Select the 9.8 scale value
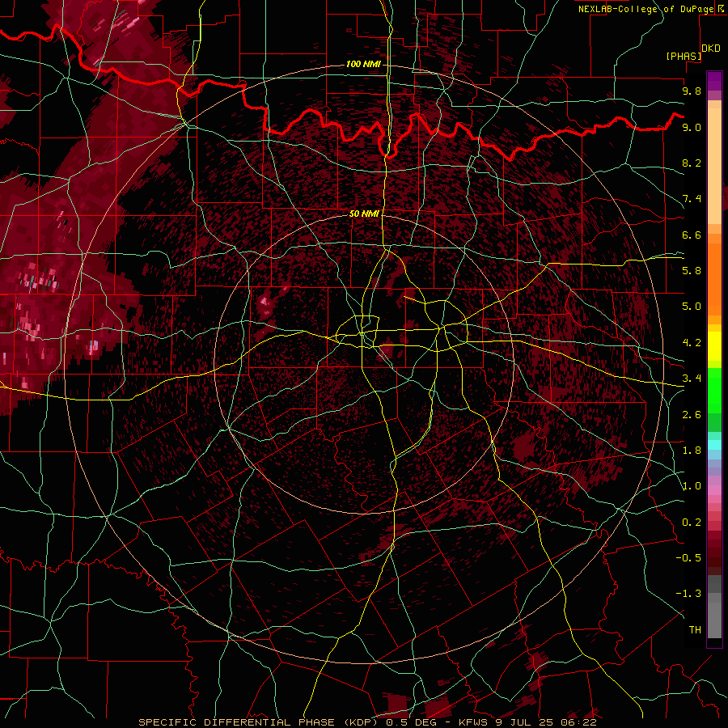Viewport: 728px width, 728px height. (692, 91)
